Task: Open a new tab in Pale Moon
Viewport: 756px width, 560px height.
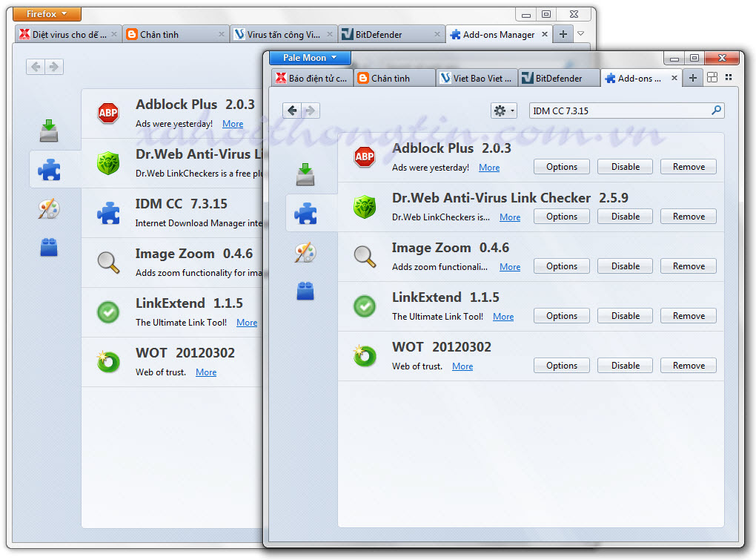Action: 692,78
